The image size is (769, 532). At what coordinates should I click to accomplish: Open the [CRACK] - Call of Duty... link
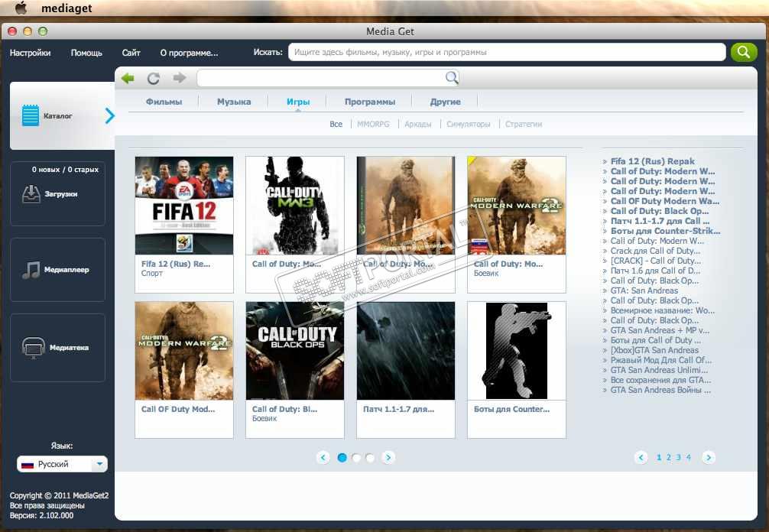click(656, 261)
